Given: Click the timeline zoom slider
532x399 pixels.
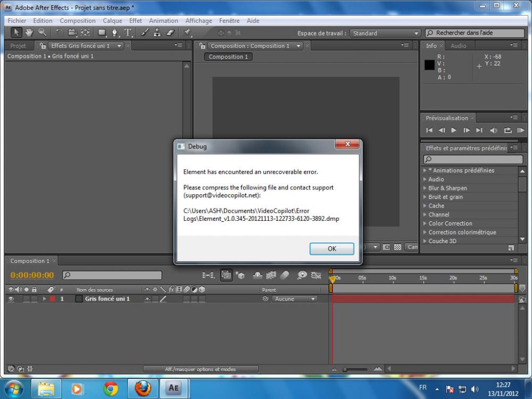Looking at the screenshot, I should point(355,369).
